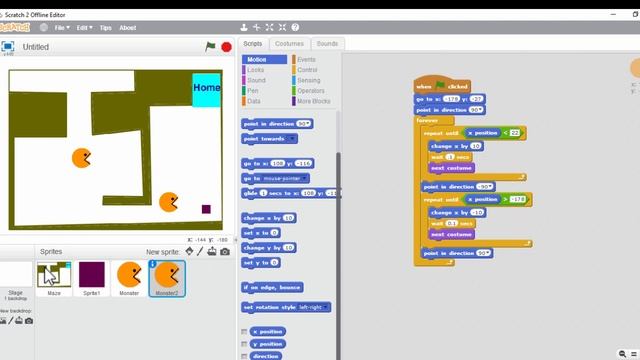The image size is (640, 360).
Task: Enable the y position stage monitor checkbox
Action: pos(244,344)
